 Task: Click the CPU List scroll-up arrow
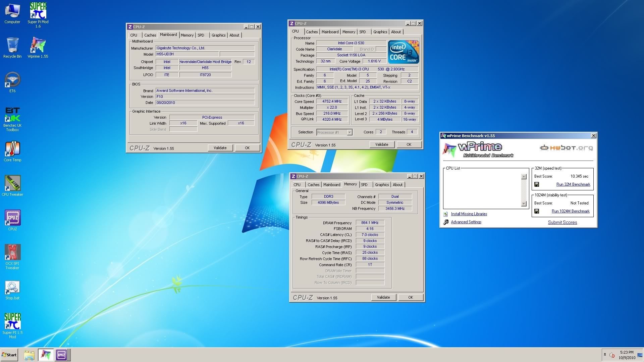click(524, 177)
